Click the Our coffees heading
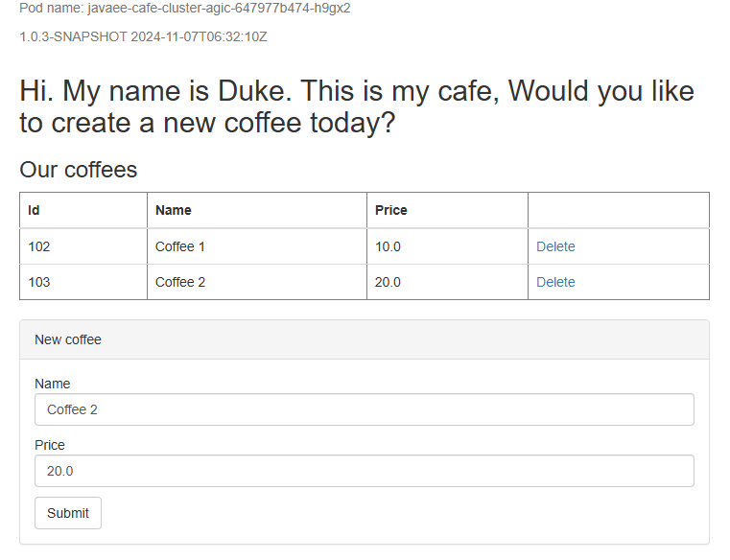The height and width of the screenshot is (560, 730). (79, 170)
